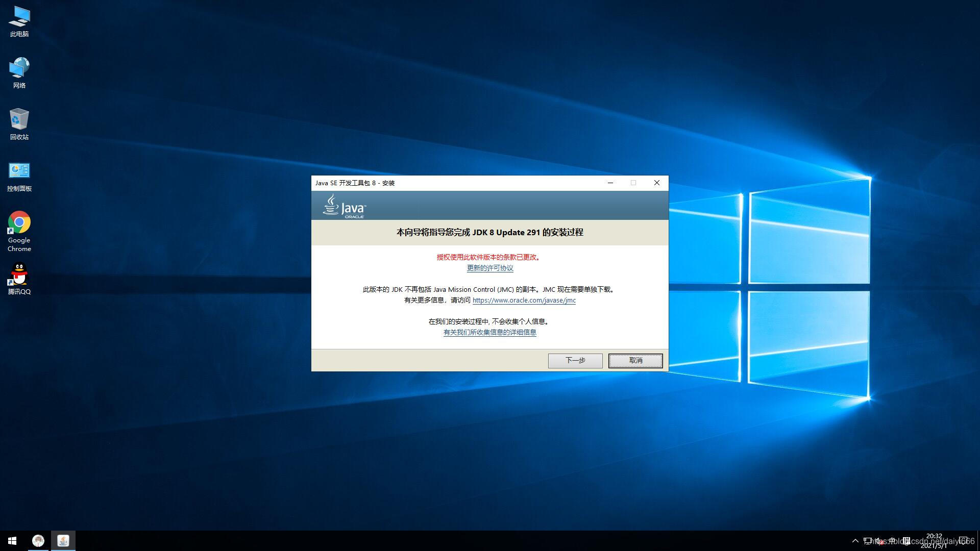Image resolution: width=980 pixels, height=551 pixels.
Task: Click the Java installer taskbar icon
Action: [63, 541]
